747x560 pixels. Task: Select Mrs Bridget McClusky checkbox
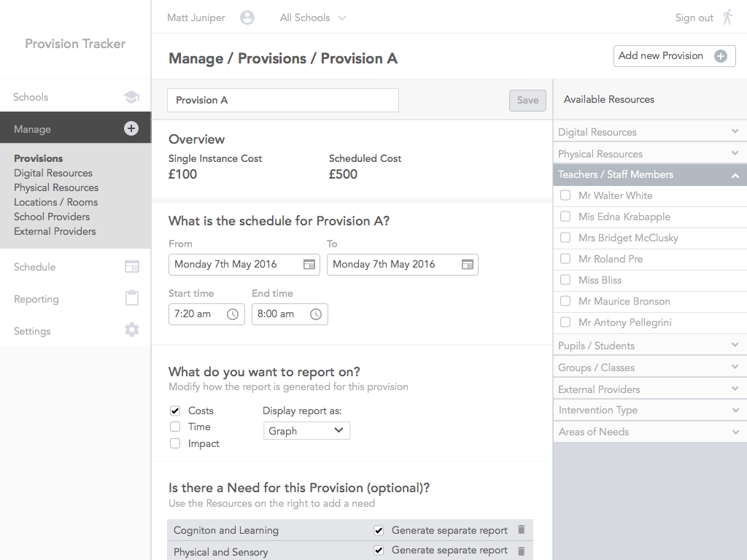(565, 238)
